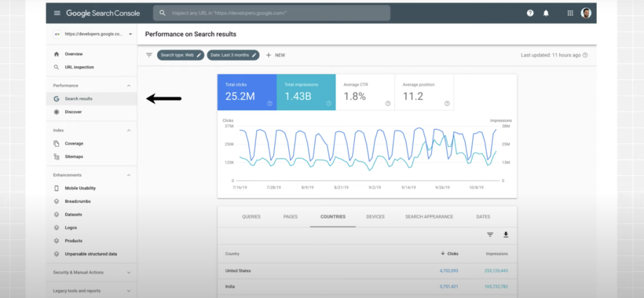Open the Google apps grid
This screenshot has height=298, width=644.
coord(570,13)
